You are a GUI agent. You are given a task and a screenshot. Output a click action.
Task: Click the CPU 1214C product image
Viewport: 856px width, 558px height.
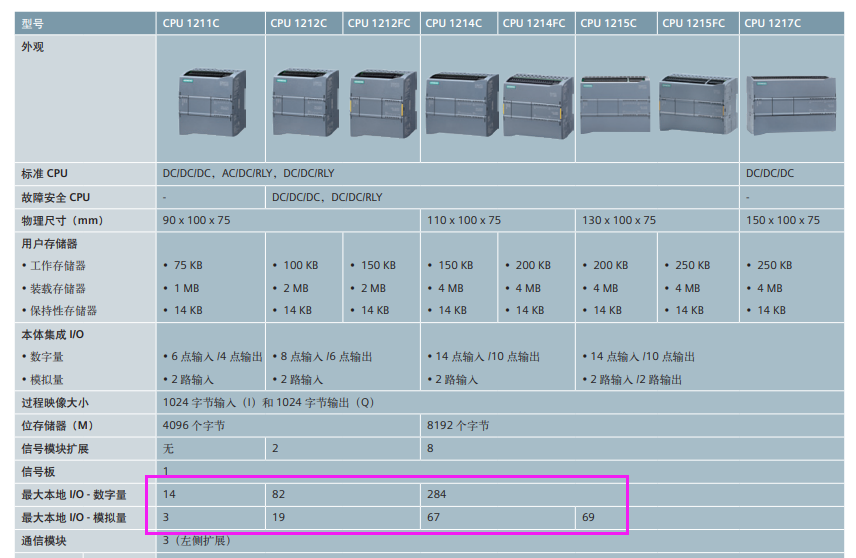point(462,104)
